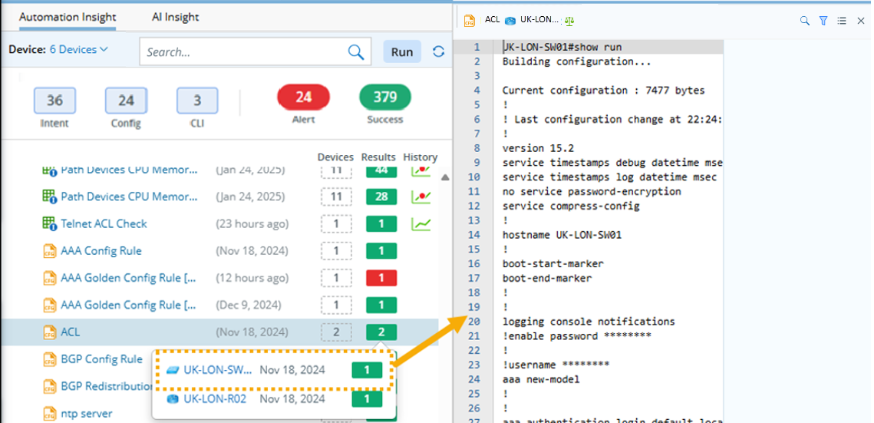
Task: Open the list menu icon in config pane
Action: pos(842,21)
